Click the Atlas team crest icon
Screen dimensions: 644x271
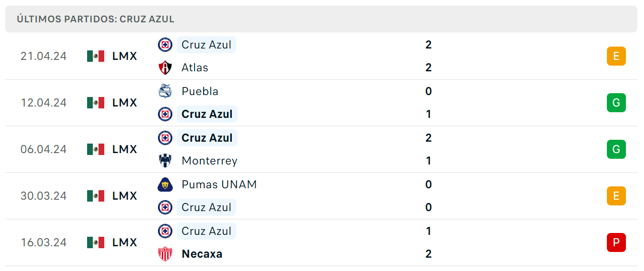(x=165, y=68)
